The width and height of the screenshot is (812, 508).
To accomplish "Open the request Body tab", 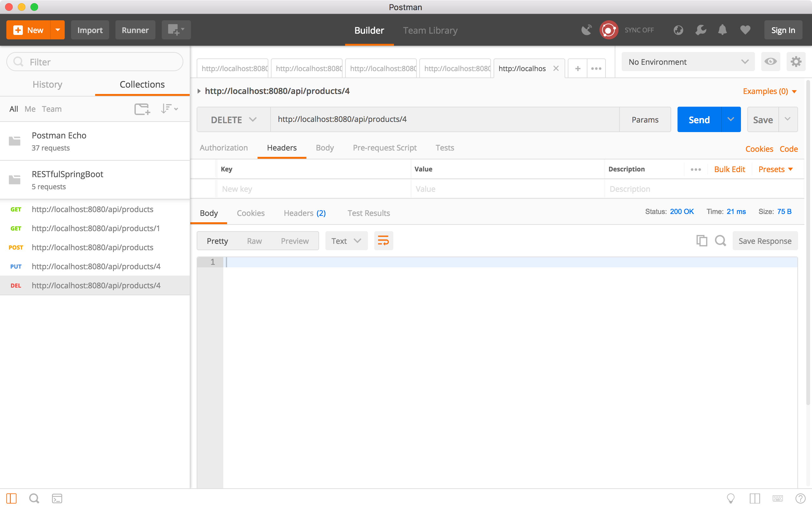I will tap(324, 148).
